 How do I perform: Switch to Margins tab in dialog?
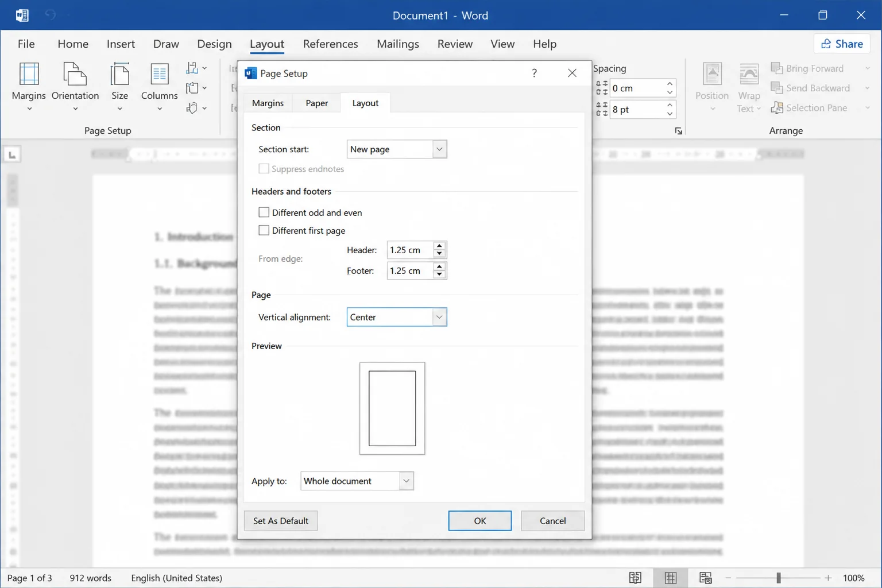coord(268,103)
